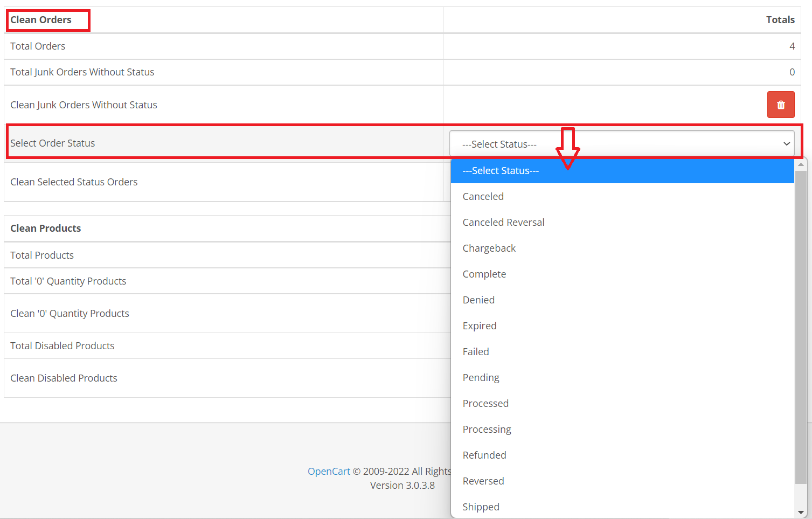Open the OpenCart footer link
The image size is (812, 519).
tap(329, 472)
